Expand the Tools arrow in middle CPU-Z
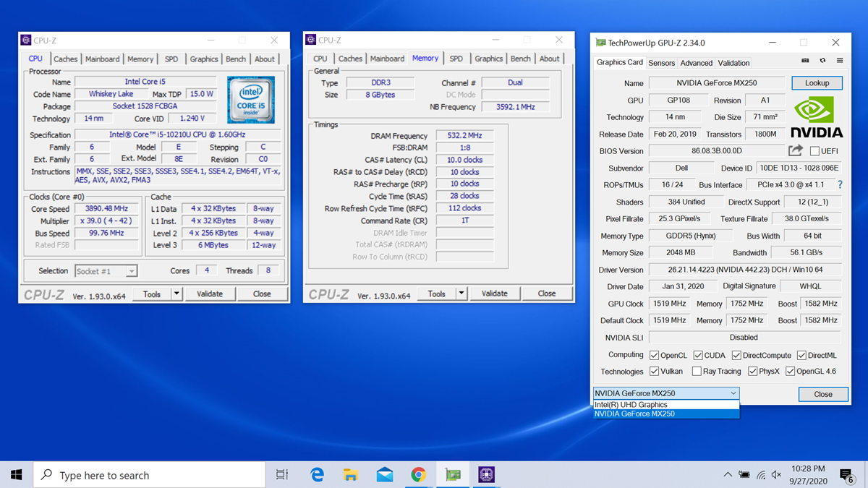The image size is (868, 488). pos(461,294)
